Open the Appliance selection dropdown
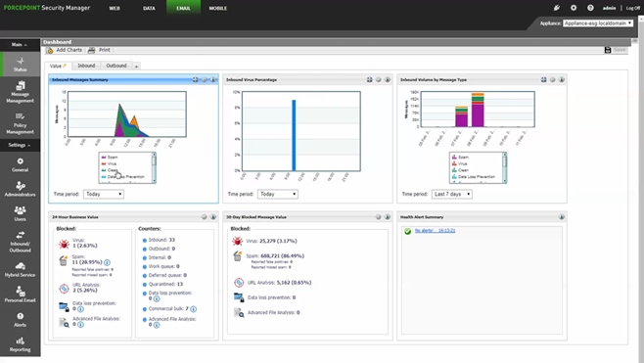This screenshot has width=644, height=363. tap(598, 23)
